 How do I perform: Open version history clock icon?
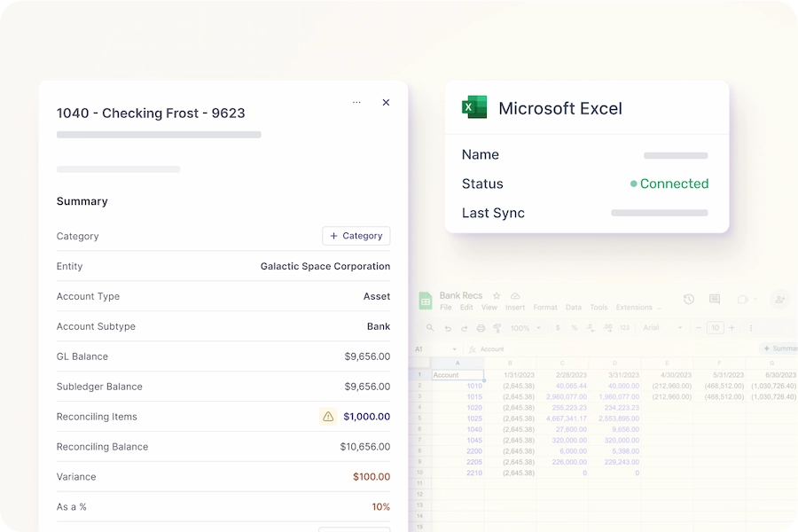click(689, 300)
